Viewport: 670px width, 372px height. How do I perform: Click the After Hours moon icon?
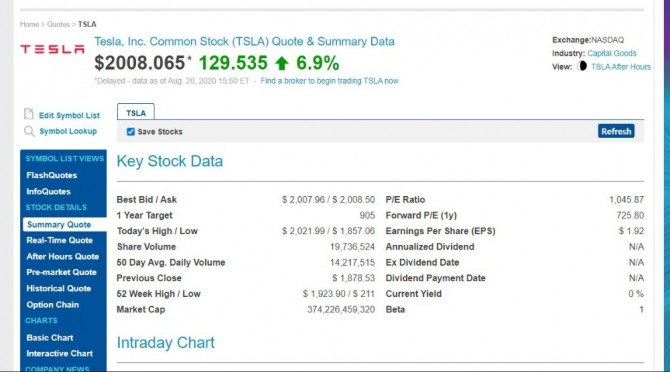(x=582, y=66)
